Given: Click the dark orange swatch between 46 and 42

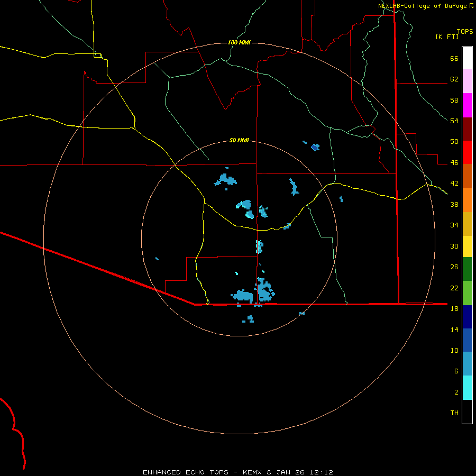Looking at the screenshot, I should (467, 176).
